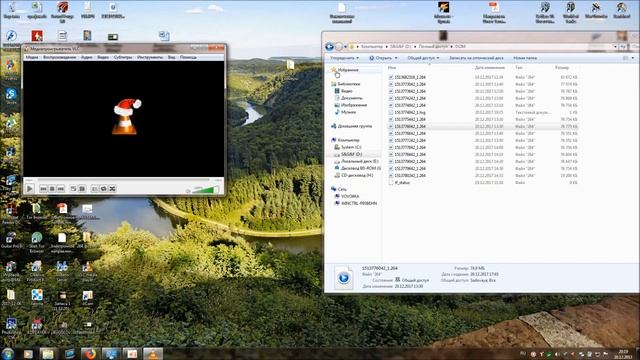Click Компьютер in the Explorer address bar
640x360 pixels.
pos(372,47)
